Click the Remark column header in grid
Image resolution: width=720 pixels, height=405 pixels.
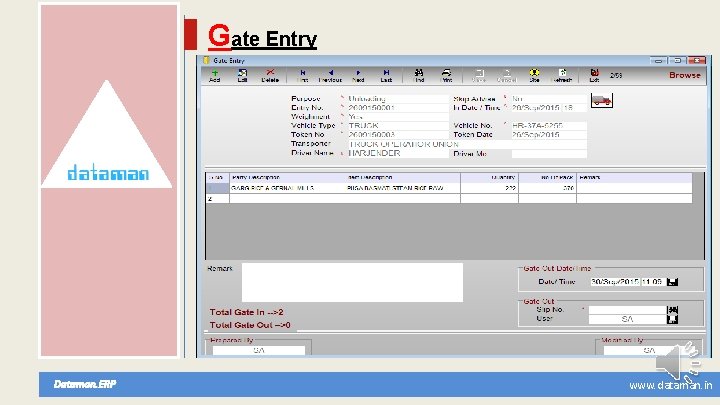pyautogui.click(x=634, y=177)
